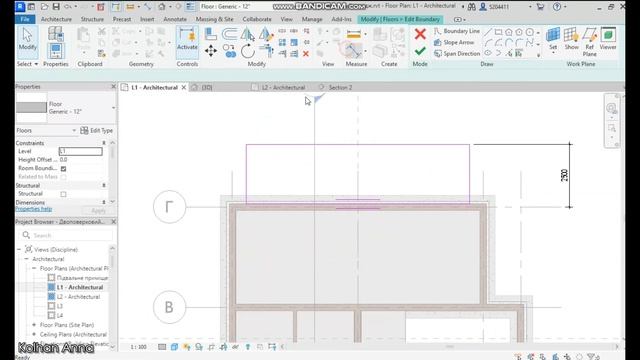Cancel edit mode with red X
Image resolution: width=640 pixels, height=360 pixels.
(420, 34)
